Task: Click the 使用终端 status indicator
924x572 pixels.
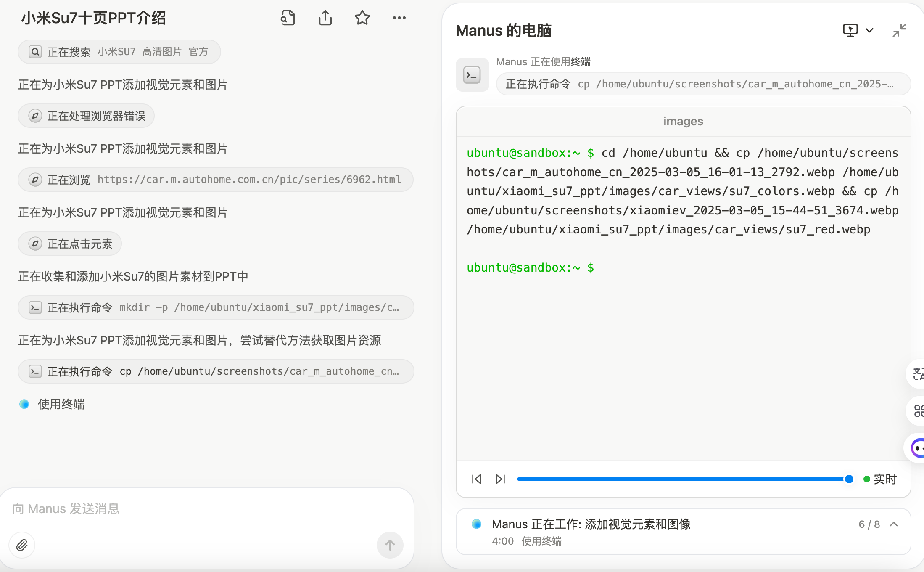Action: tap(52, 404)
